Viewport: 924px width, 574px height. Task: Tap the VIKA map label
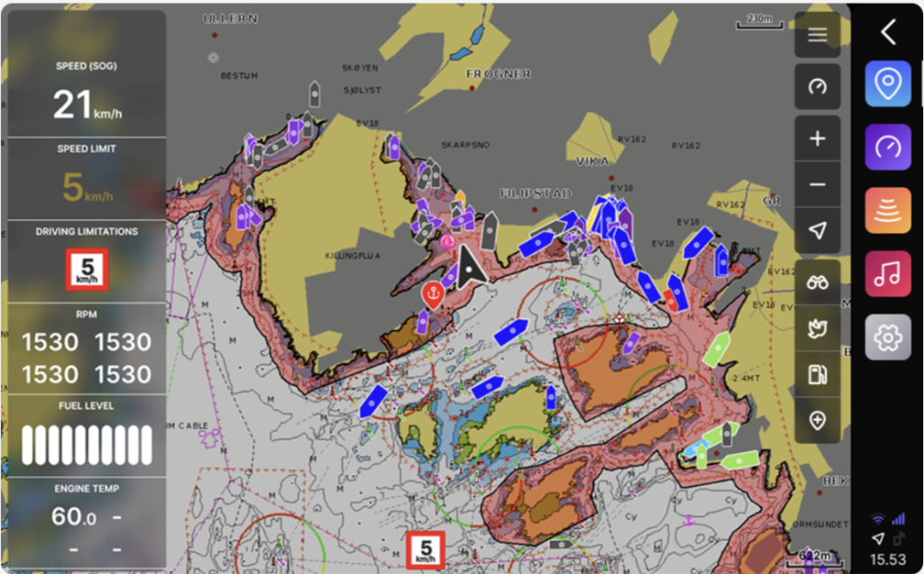coord(592,162)
